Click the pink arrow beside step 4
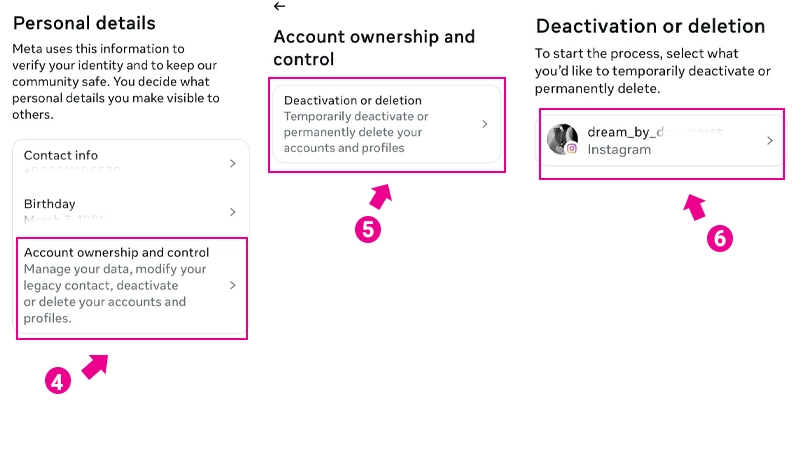The image size is (800, 450). point(94,365)
